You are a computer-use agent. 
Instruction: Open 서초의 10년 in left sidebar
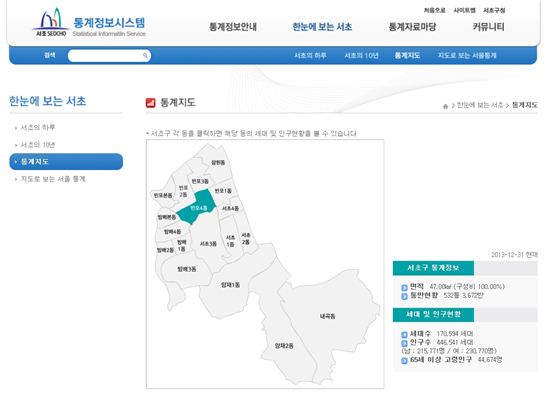(38, 145)
